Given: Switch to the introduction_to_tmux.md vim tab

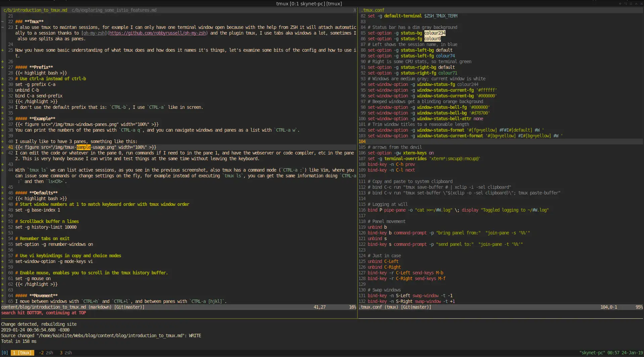Looking at the screenshot, I should point(35,10).
